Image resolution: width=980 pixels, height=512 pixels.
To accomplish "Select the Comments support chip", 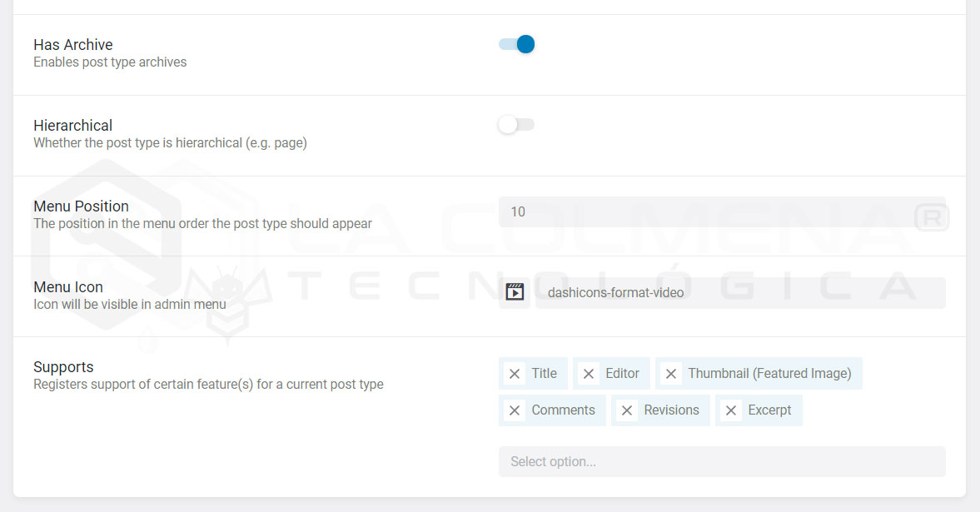I will pyautogui.click(x=563, y=410).
